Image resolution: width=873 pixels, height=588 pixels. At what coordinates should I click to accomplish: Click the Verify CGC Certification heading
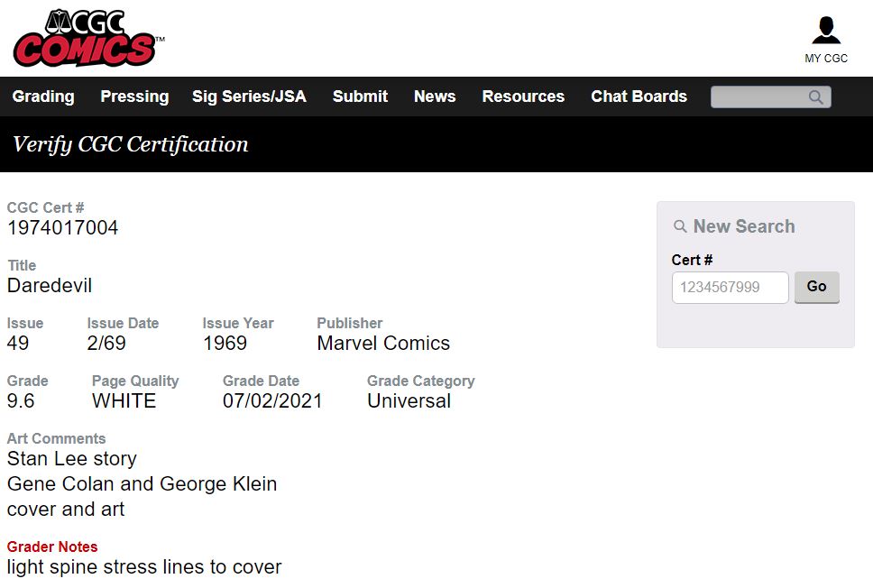[131, 144]
